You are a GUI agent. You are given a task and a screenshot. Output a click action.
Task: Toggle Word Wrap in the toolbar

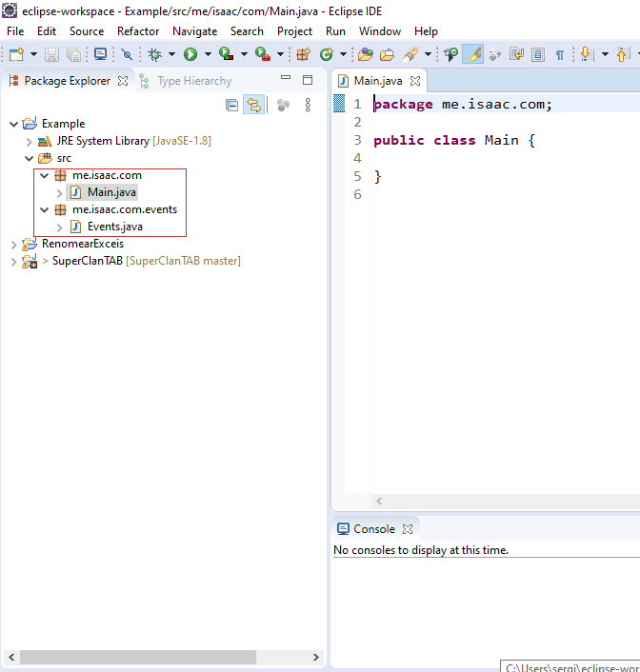point(516,54)
